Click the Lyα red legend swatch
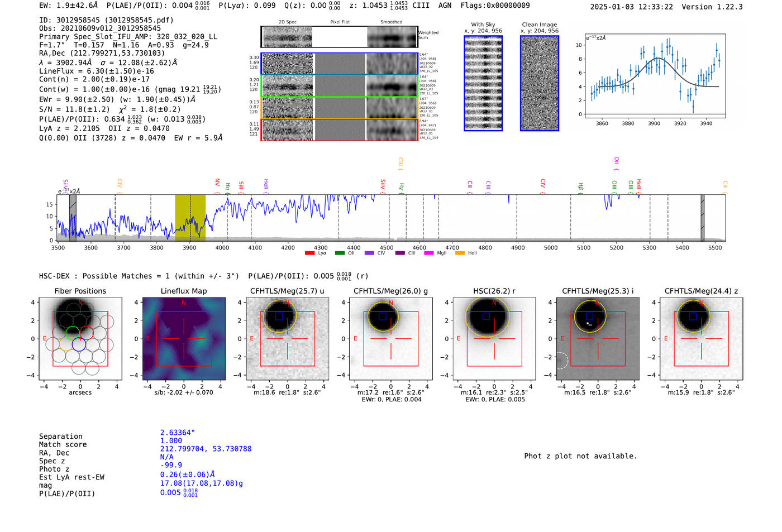Screen dimensions: 782x532 tap(309, 253)
